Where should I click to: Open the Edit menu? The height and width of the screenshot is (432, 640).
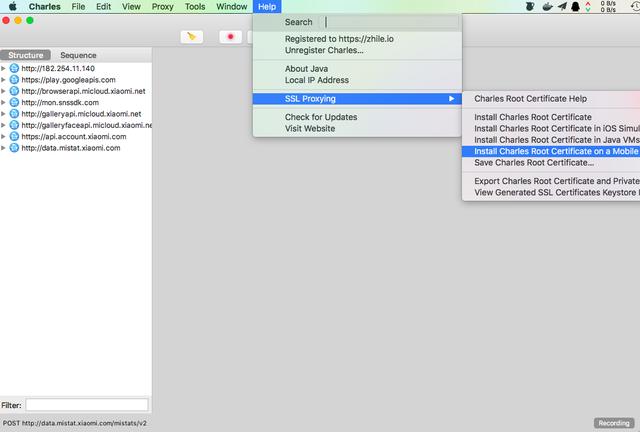pyautogui.click(x=103, y=7)
